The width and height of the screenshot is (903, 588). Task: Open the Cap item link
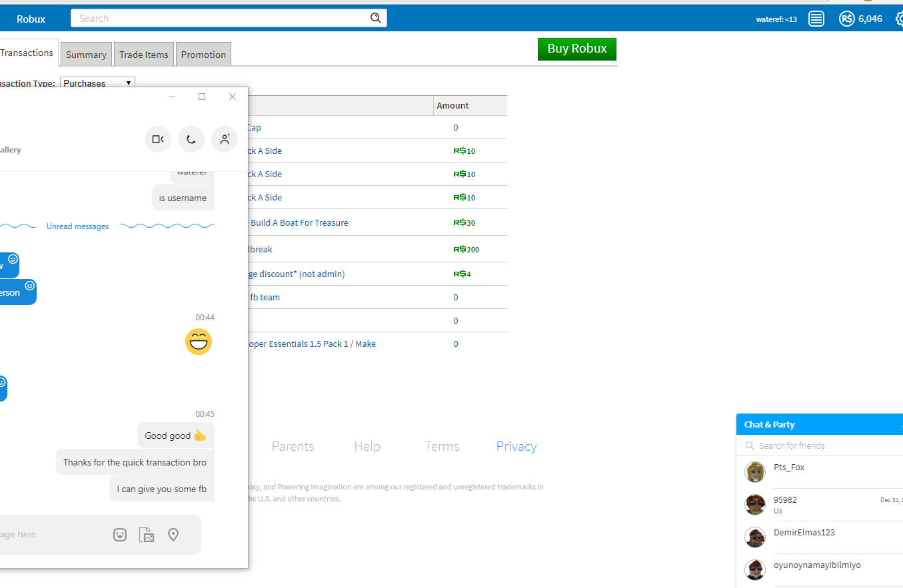click(x=255, y=127)
